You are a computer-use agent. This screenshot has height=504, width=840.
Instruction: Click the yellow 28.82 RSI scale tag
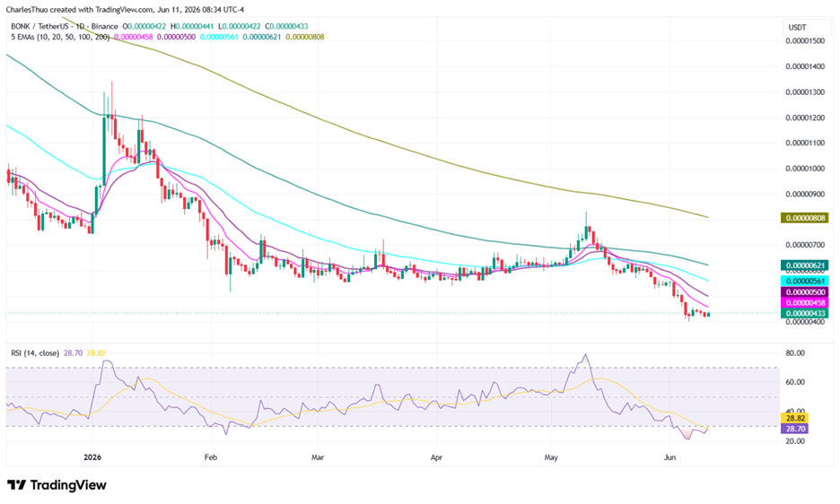794,418
